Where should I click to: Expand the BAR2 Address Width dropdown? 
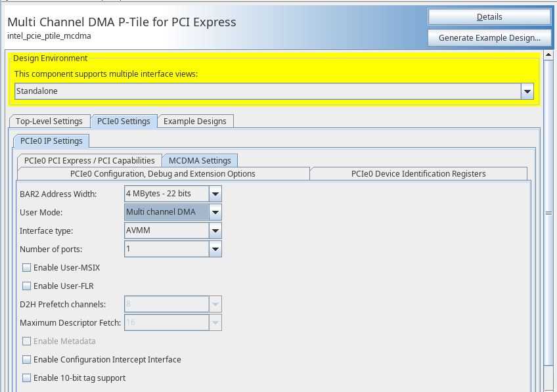tap(215, 194)
